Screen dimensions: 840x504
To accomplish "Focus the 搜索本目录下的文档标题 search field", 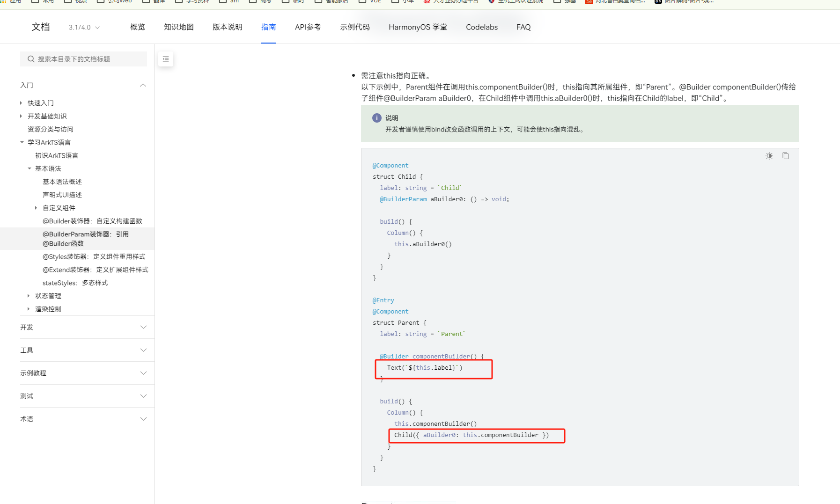I will tap(83, 59).
